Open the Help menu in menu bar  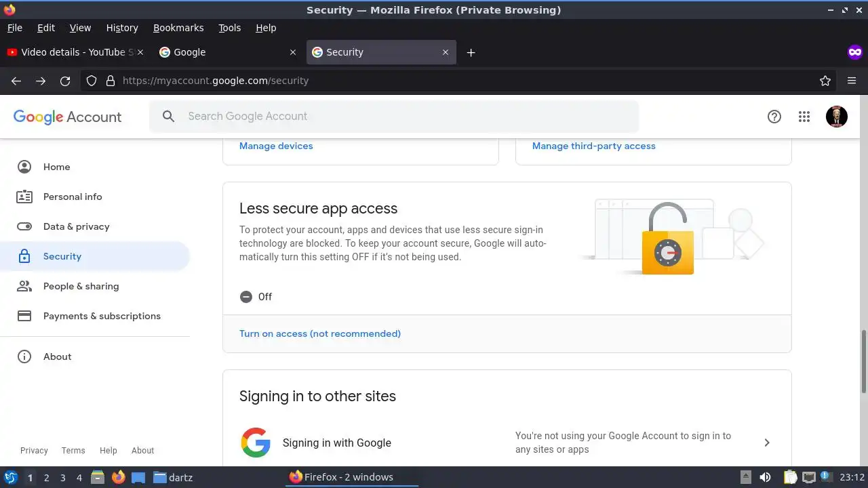(x=266, y=28)
